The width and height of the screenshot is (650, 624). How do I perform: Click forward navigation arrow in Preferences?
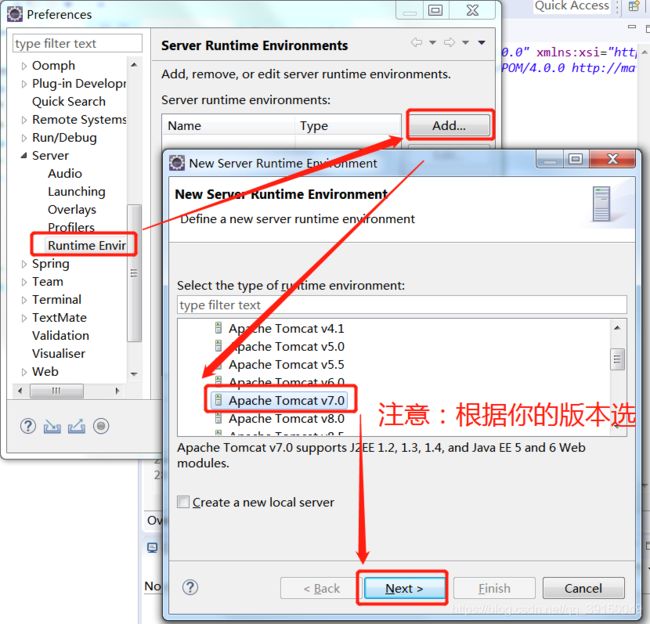pyautogui.click(x=449, y=42)
